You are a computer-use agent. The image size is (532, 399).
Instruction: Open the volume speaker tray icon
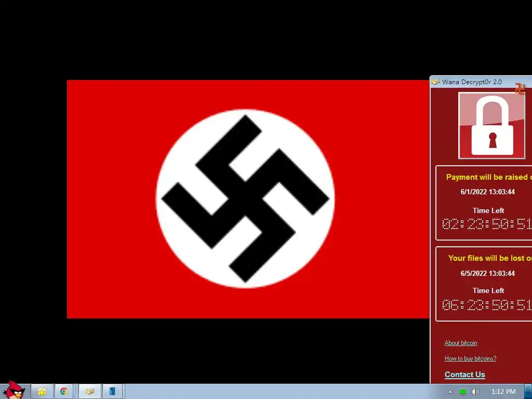pos(475,392)
